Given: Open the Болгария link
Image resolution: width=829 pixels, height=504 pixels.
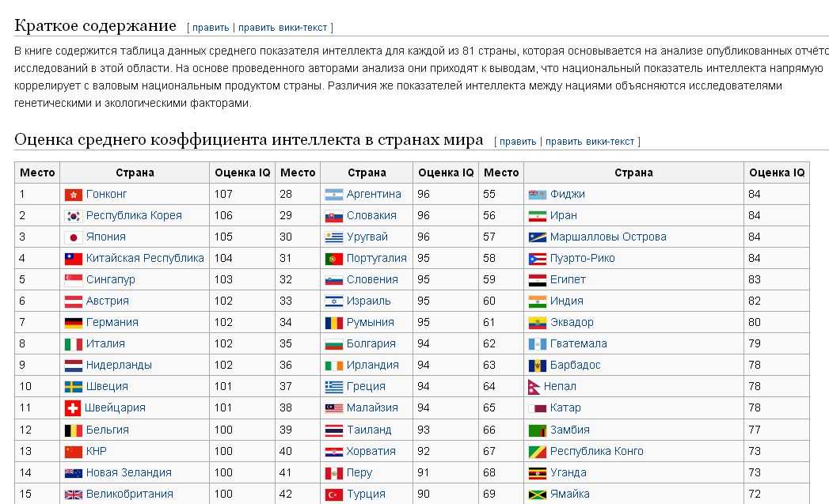Looking at the screenshot, I should coord(371,344).
